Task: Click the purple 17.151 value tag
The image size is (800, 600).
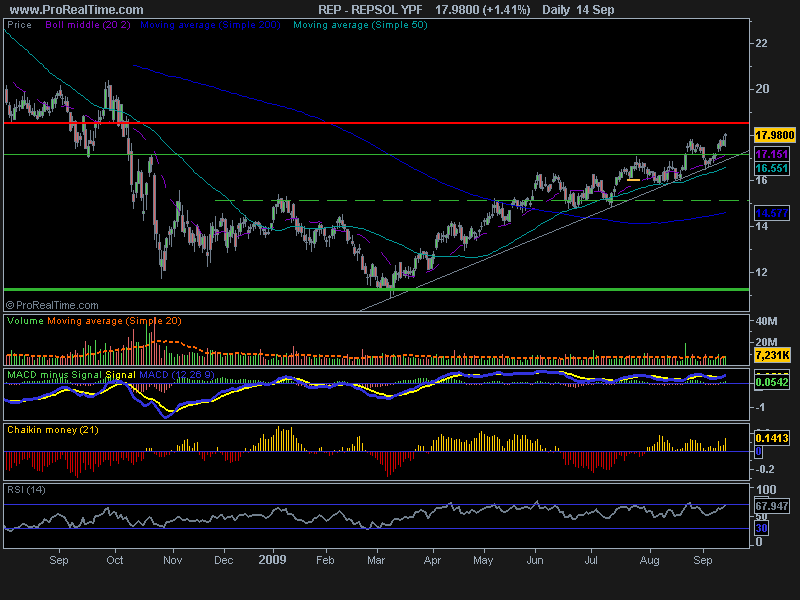Action: point(771,154)
